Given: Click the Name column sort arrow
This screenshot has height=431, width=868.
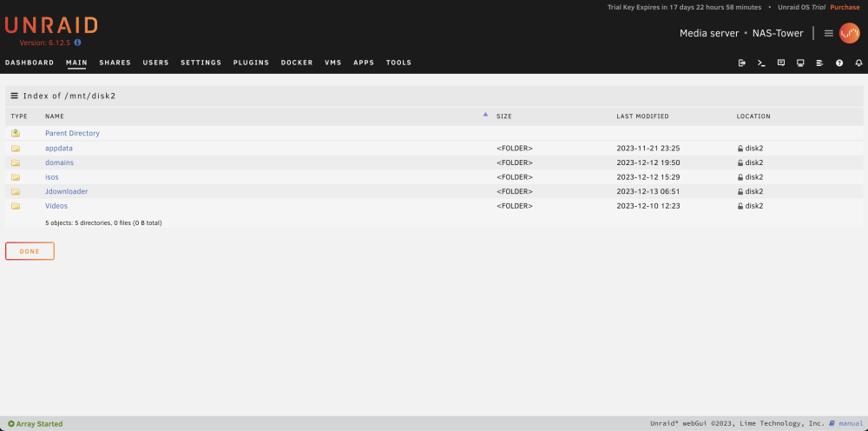Looking at the screenshot, I should [x=485, y=115].
